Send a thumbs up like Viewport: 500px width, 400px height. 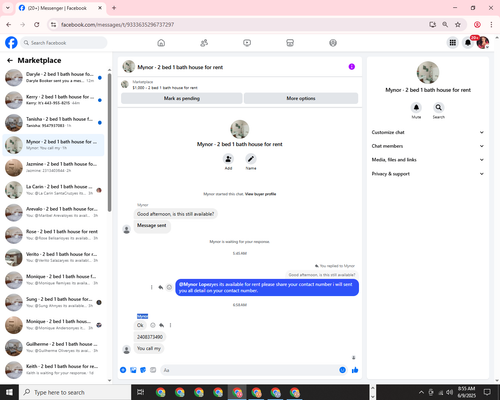[x=355, y=370]
